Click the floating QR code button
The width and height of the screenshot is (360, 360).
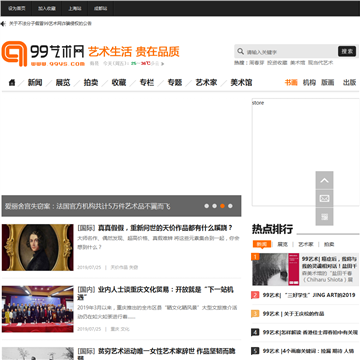click(x=324, y=217)
